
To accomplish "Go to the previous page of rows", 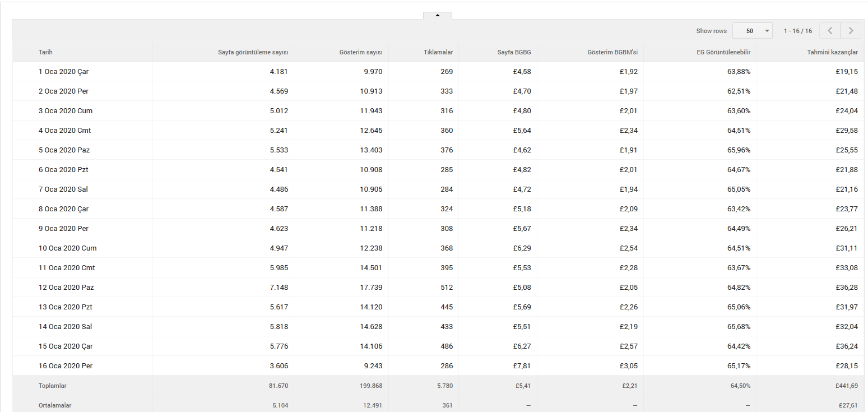I will point(830,31).
